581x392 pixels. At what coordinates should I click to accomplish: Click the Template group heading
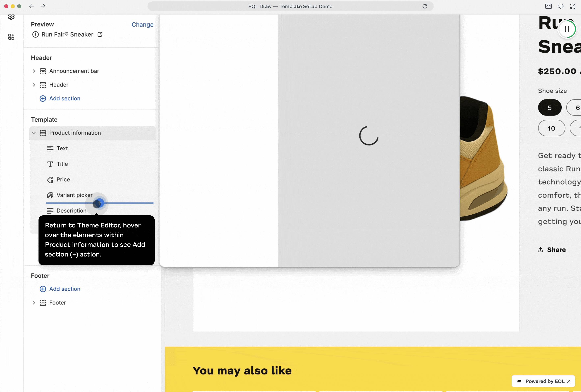[x=44, y=120]
